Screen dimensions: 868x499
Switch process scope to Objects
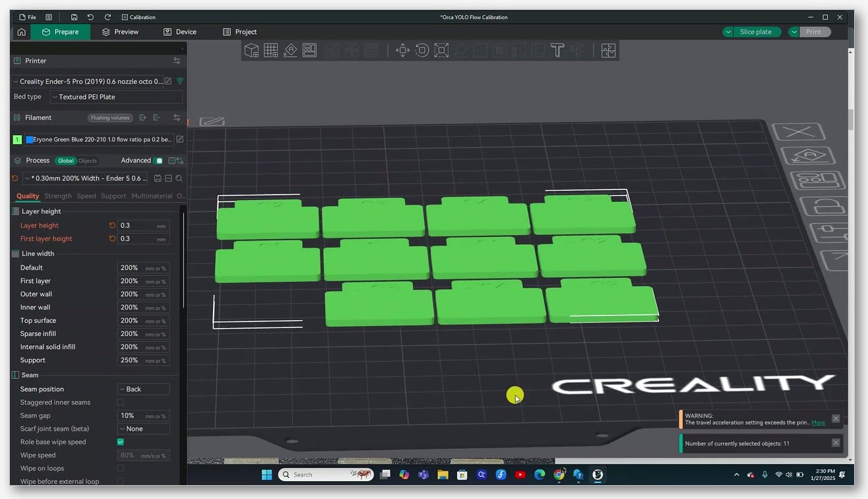tap(88, 160)
